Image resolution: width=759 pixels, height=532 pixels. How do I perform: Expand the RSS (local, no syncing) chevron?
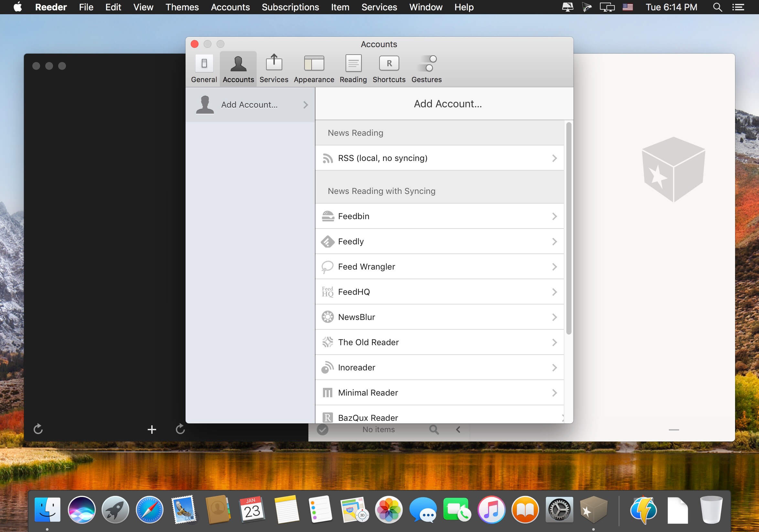pos(554,158)
